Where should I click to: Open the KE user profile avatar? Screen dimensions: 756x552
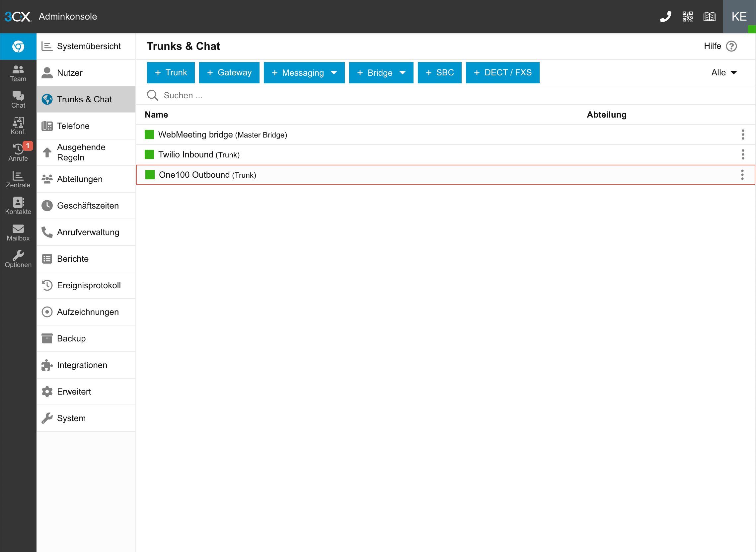coord(739,16)
